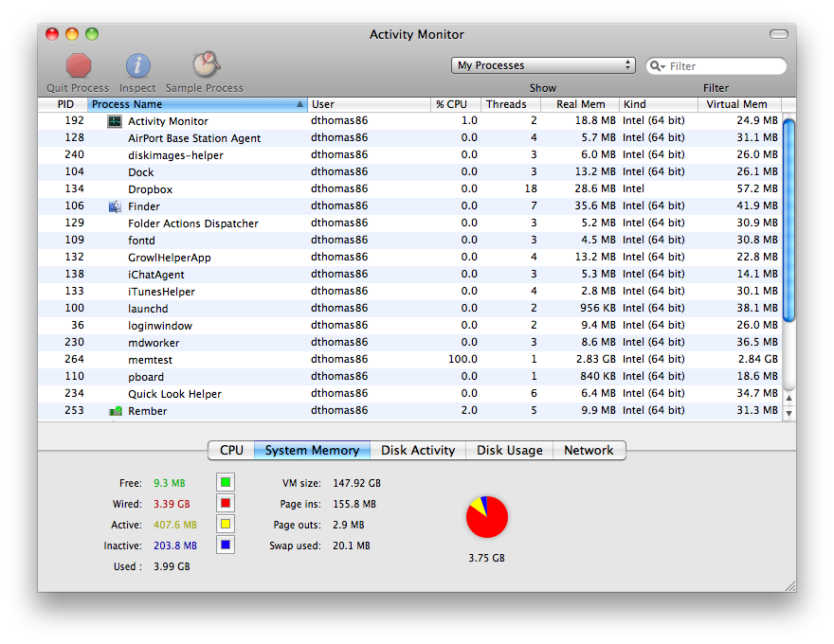Click the 57.2 MB virtual memory value
The image size is (834, 644).
click(757, 188)
